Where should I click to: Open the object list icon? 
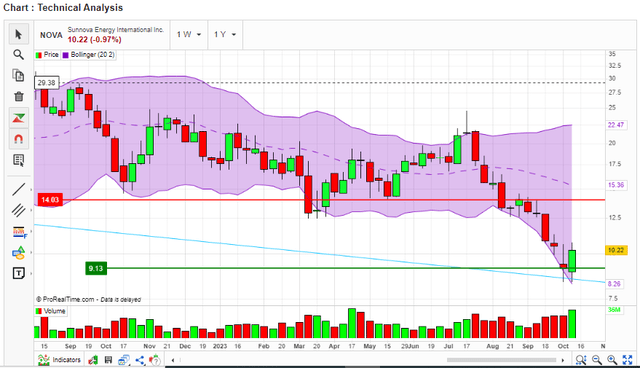click(18, 160)
